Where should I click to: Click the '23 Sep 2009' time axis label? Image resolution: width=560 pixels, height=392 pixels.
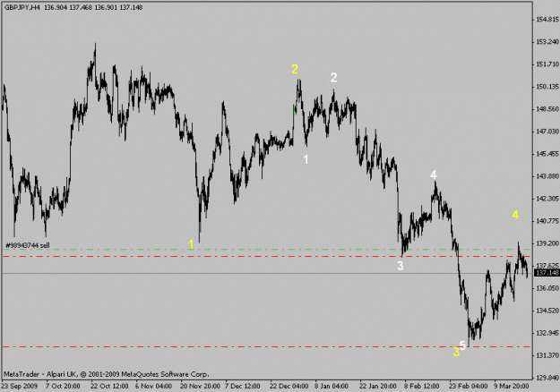click(x=20, y=386)
